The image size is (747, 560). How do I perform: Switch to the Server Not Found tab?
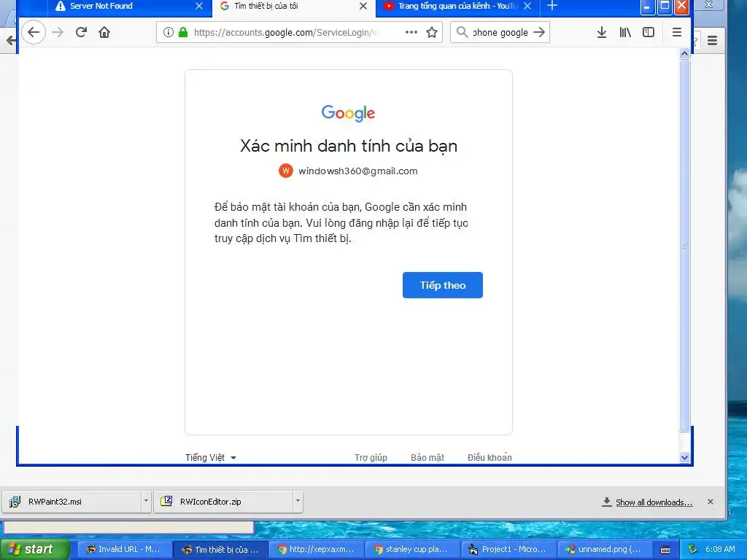[x=128, y=6]
